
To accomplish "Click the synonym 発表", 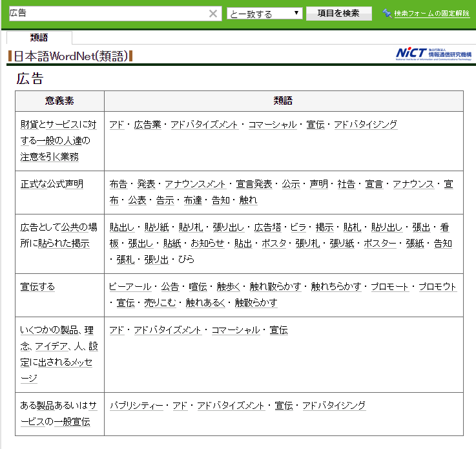I will point(147,184).
